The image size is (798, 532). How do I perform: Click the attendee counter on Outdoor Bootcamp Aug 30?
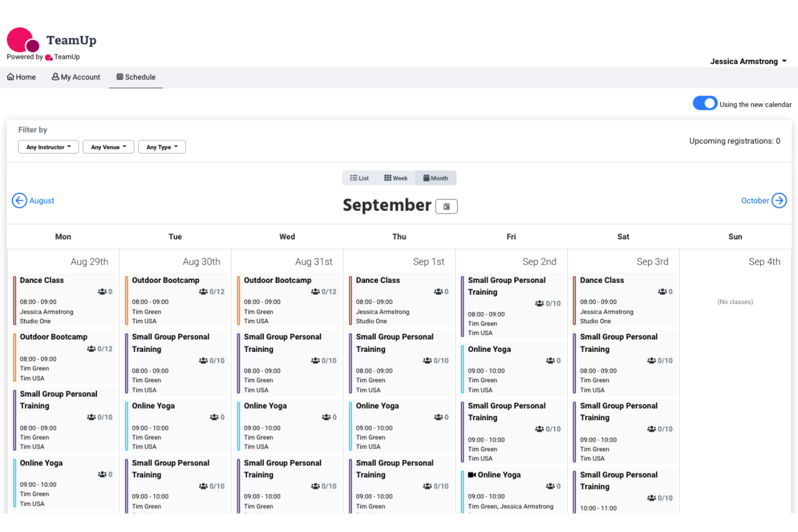[212, 292]
